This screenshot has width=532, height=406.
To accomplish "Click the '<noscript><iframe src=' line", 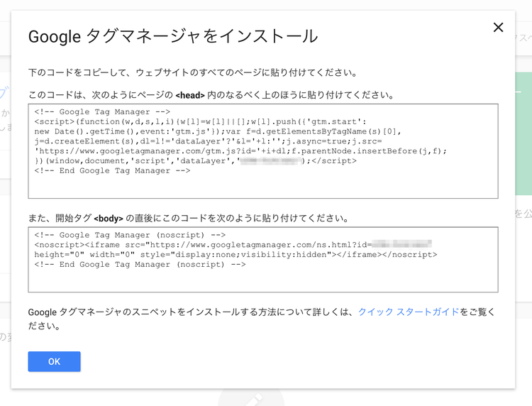I will (x=233, y=245).
